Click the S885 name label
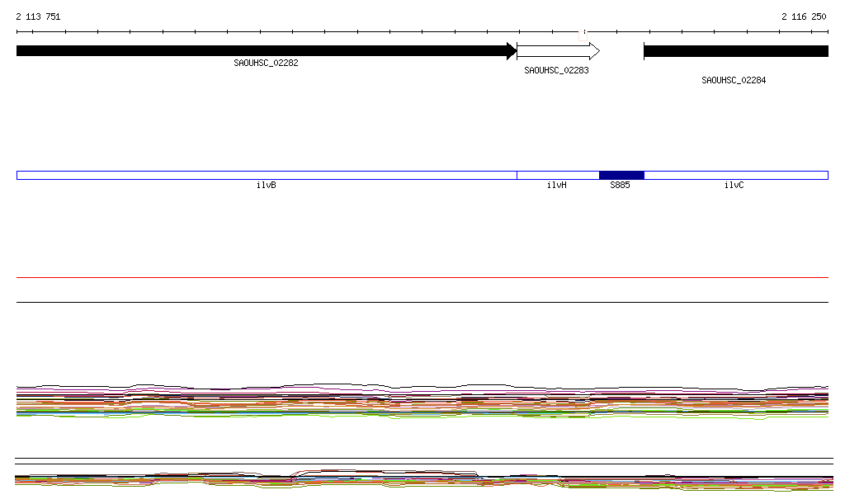This screenshot has width=845, height=504. [x=620, y=186]
